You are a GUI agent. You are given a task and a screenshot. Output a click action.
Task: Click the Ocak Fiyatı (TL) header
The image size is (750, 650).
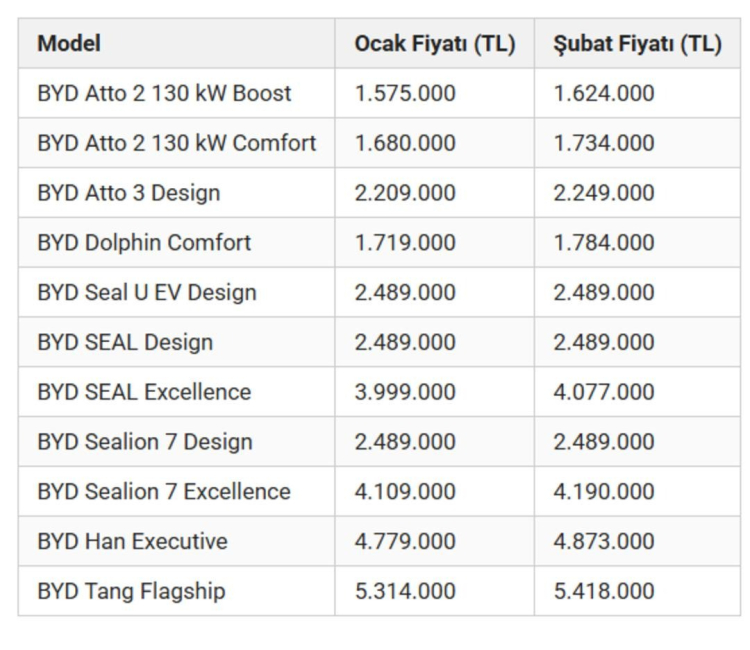(x=434, y=44)
